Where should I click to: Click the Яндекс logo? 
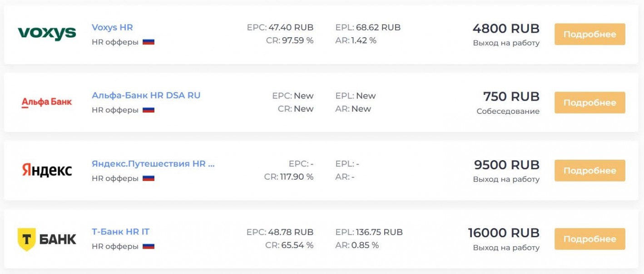pos(47,170)
